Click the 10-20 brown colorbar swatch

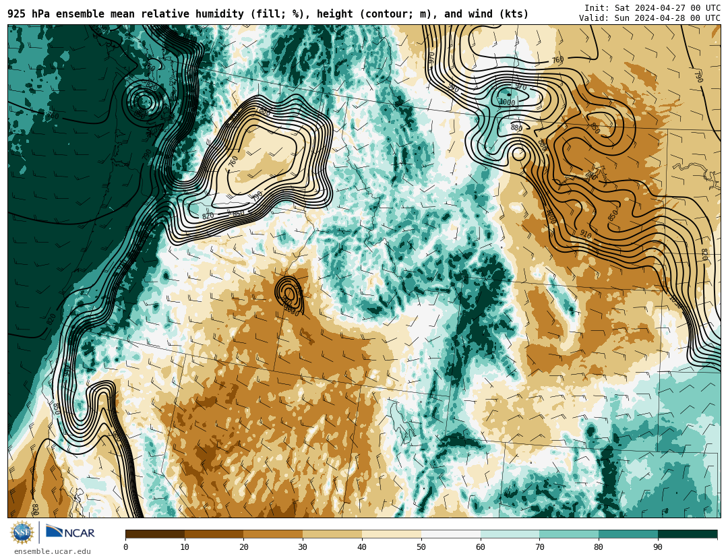coord(214,534)
